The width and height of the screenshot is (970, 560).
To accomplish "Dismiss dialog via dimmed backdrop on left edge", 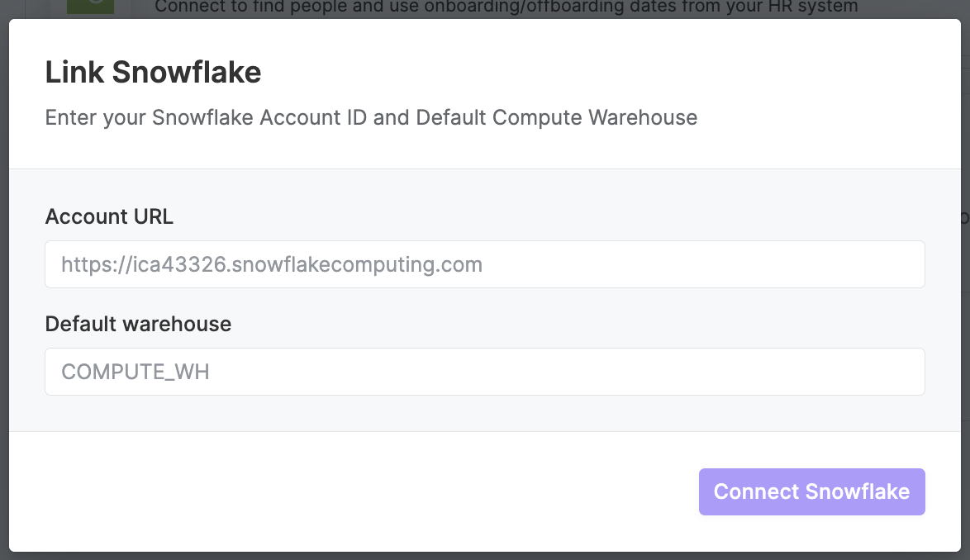I will 3,278.
